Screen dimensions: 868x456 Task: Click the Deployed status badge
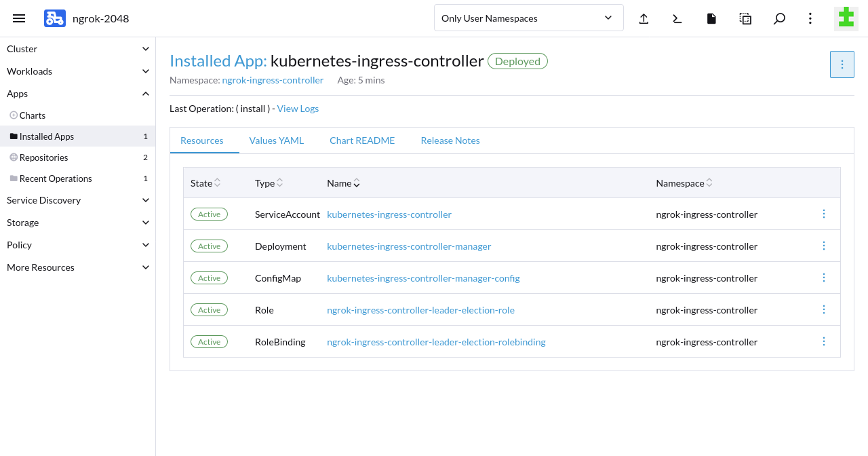(517, 61)
